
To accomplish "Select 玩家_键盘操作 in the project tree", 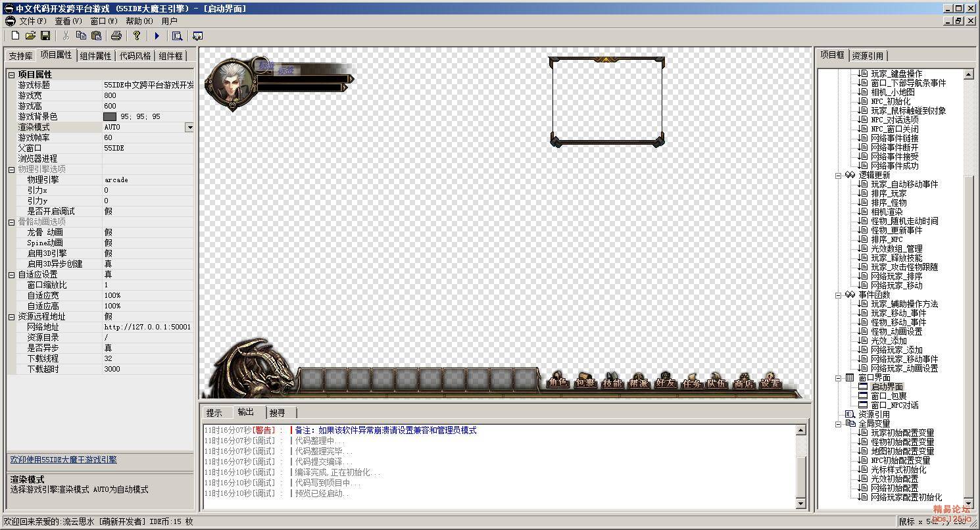I will click(896, 74).
